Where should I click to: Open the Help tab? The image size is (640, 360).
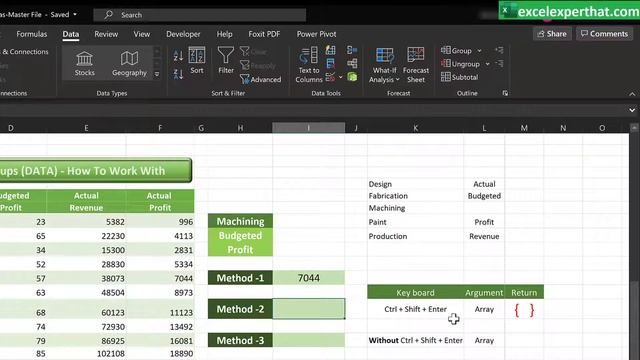click(224, 34)
